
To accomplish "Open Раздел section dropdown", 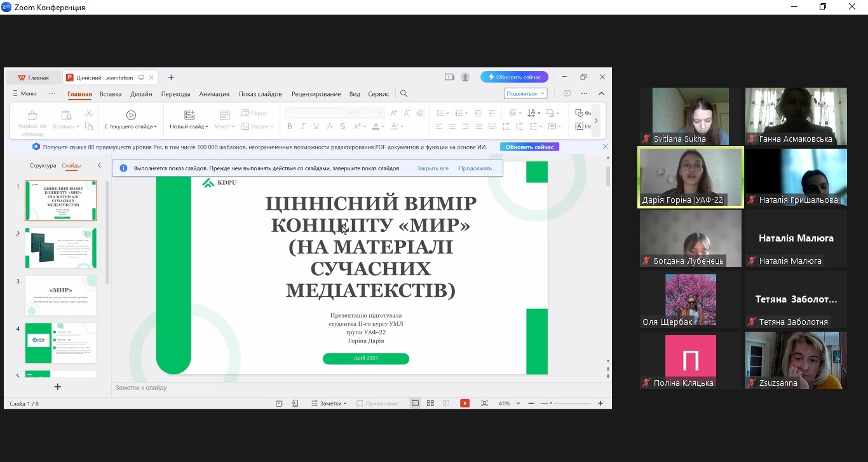I will 258,126.
